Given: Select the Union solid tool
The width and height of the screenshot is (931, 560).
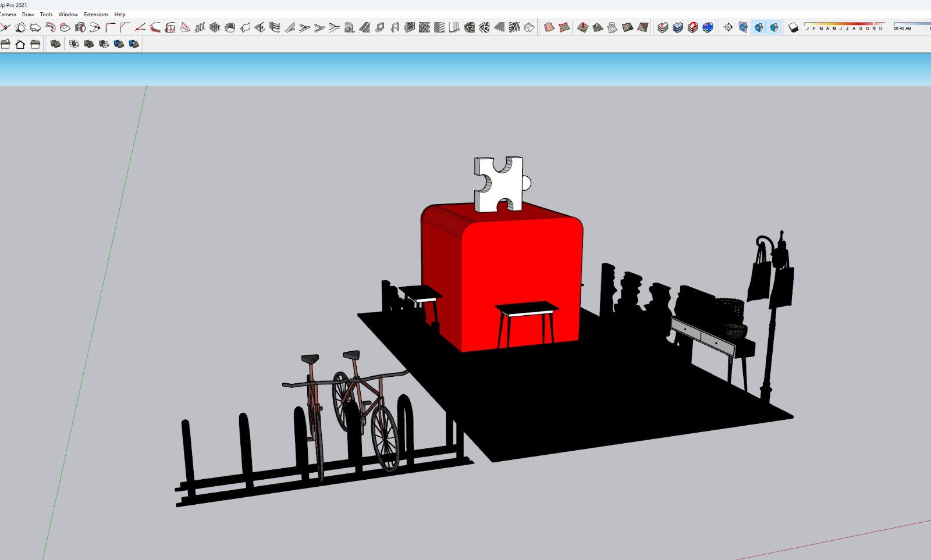Looking at the screenshot, I should 89,44.
